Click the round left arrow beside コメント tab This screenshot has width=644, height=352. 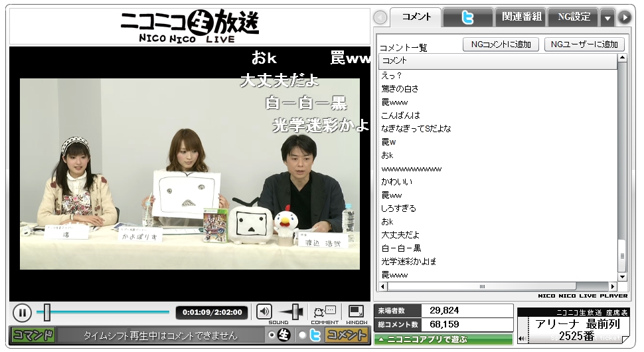(x=380, y=18)
